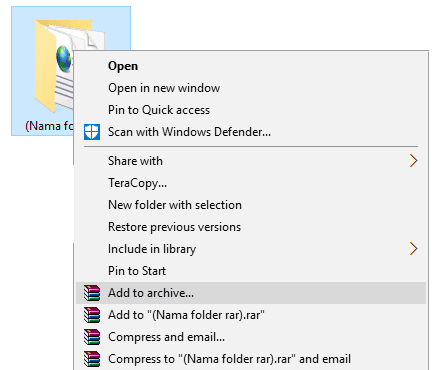This screenshot has height=370, width=448.
Task: Click the folder name label under icon
Action: click(49, 126)
